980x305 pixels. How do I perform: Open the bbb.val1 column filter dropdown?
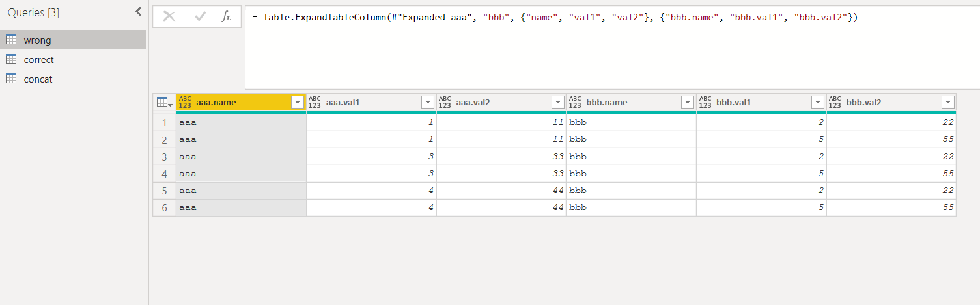click(818, 103)
